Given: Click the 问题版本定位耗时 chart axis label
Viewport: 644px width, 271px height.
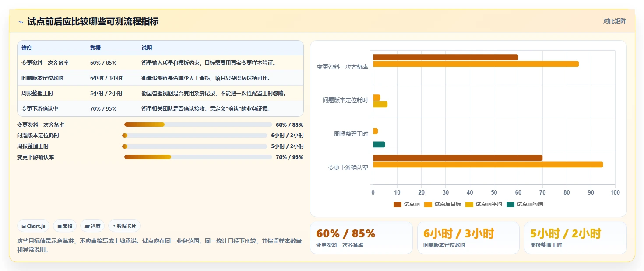Looking at the screenshot, I should [x=345, y=100].
